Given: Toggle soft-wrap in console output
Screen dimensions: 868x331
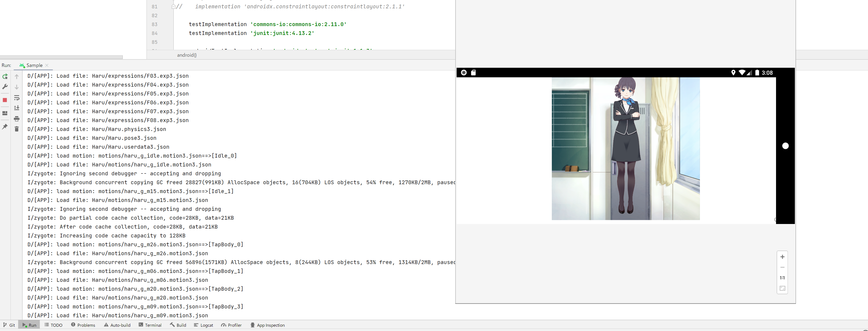Looking at the screenshot, I should (x=16, y=98).
